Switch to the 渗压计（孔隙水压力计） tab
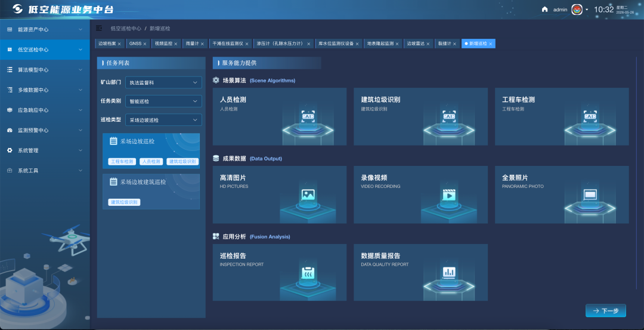The height and width of the screenshot is (330, 644). click(x=284, y=44)
